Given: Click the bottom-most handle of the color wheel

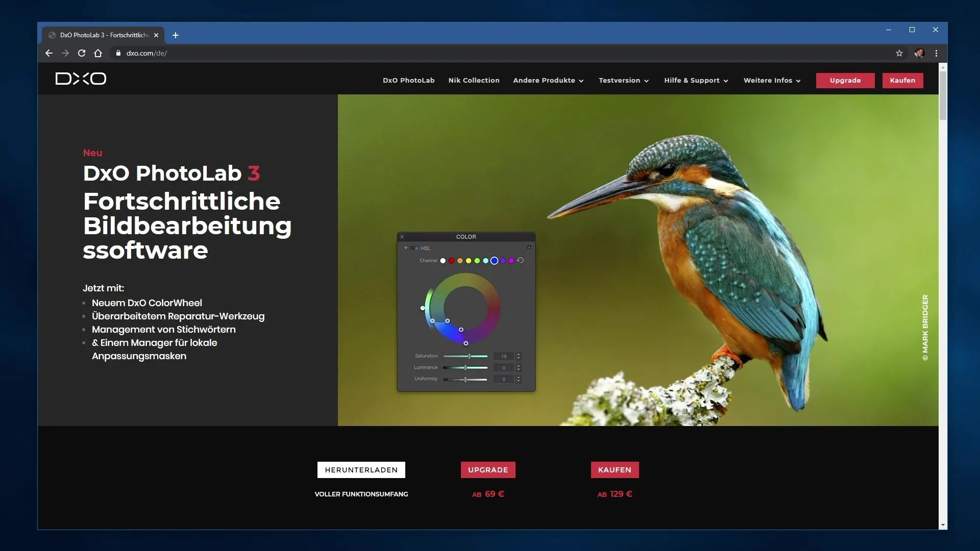Looking at the screenshot, I should [x=466, y=343].
